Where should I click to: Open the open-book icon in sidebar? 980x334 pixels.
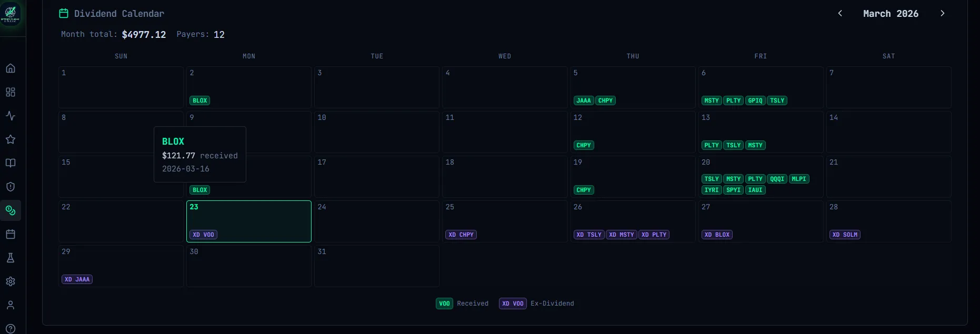(11, 163)
